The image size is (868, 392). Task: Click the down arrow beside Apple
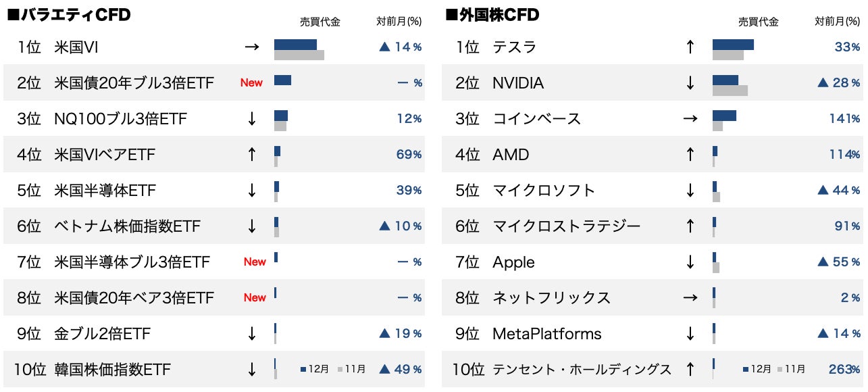[690, 262]
